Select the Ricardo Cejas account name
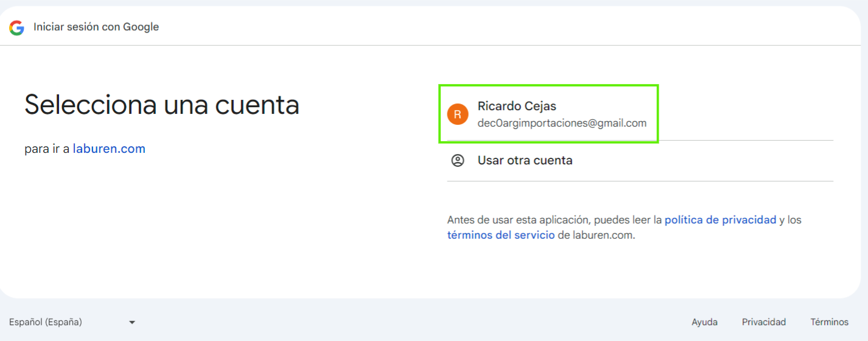This screenshot has height=341, width=868. (x=517, y=106)
